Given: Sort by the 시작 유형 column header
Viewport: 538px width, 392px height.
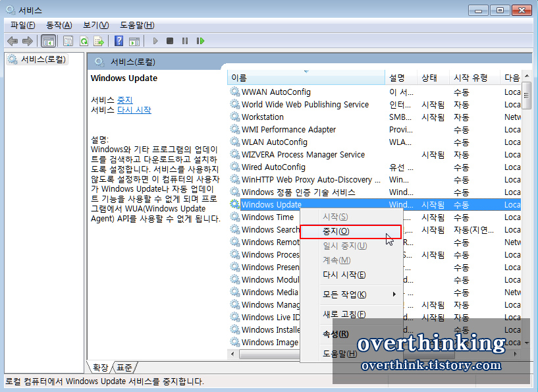Looking at the screenshot, I should click(x=474, y=78).
